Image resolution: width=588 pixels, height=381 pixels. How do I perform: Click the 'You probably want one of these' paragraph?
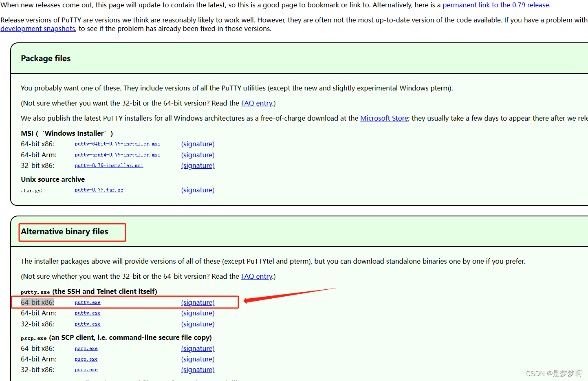237,88
